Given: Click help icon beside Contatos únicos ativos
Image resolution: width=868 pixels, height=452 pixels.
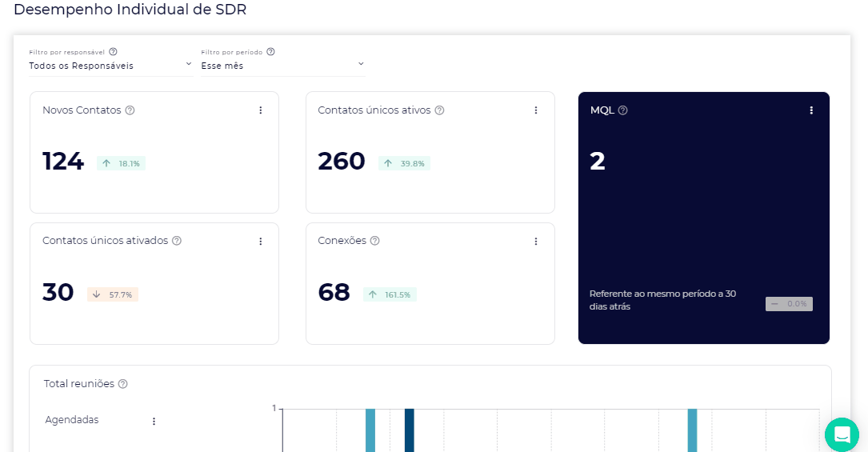Looking at the screenshot, I should 439,110.
